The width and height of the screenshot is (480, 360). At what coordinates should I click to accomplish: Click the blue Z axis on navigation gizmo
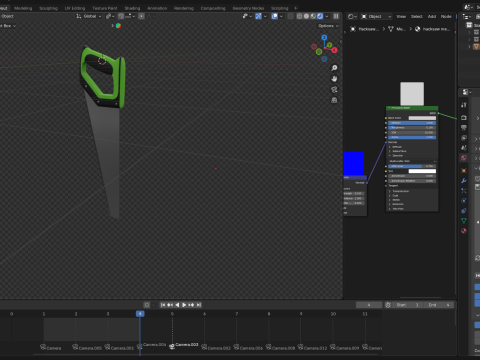click(x=324, y=38)
